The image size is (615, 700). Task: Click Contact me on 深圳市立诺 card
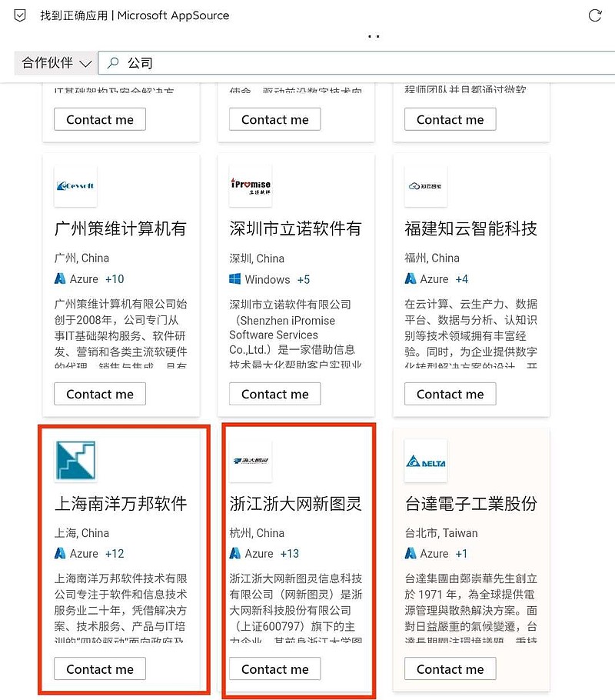pos(275,394)
